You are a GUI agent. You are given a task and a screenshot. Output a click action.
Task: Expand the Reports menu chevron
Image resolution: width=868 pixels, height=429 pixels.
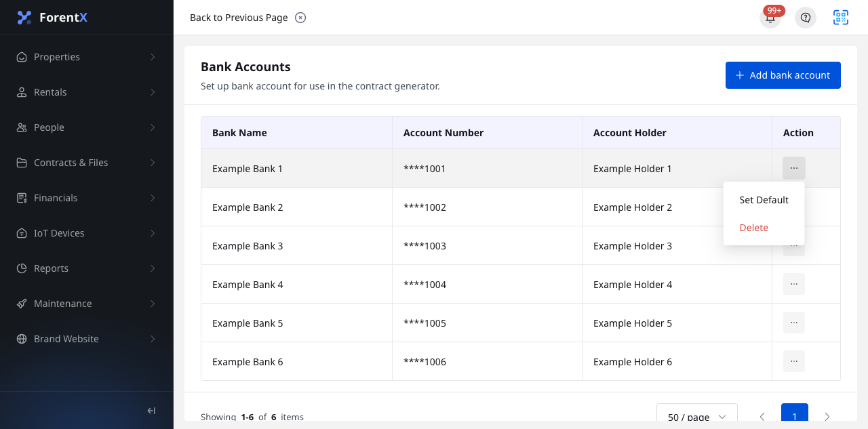(153, 268)
